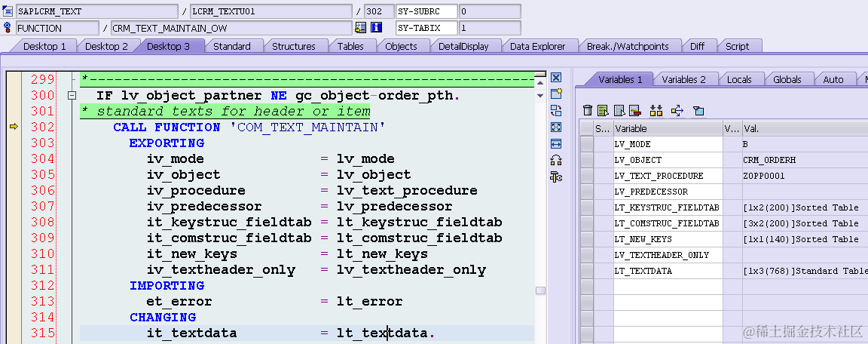868x344 pixels.
Task: Select the LV_OBJECT variable cell
Action: (668, 160)
